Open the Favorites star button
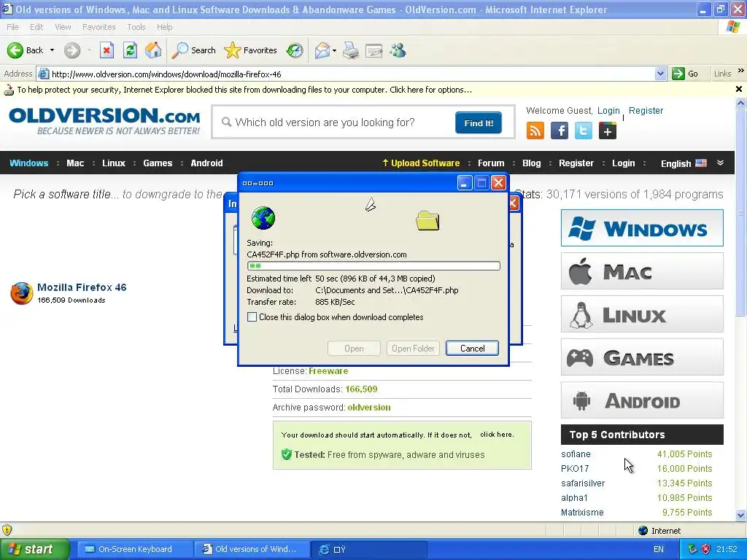 tap(251, 50)
